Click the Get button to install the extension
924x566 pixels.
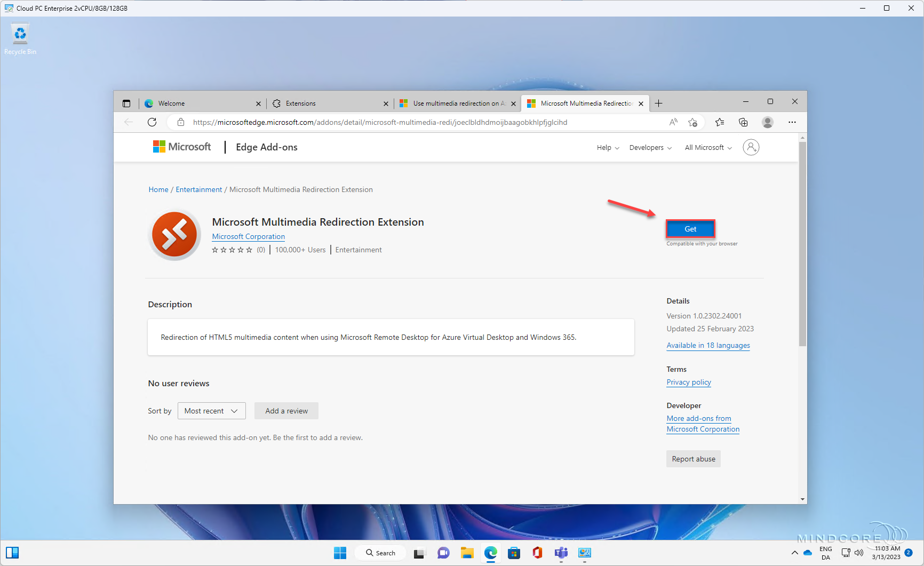[690, 228]
